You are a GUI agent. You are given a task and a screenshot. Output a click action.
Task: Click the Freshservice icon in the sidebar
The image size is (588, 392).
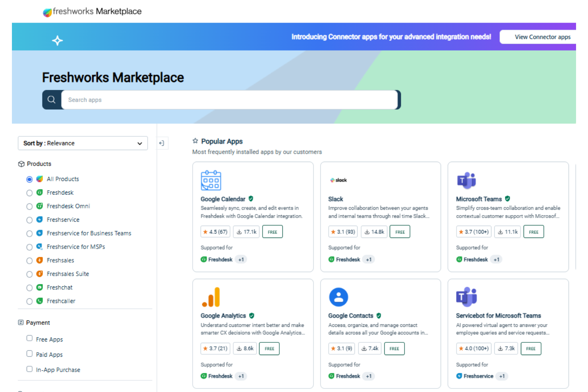tap(39, 220)
